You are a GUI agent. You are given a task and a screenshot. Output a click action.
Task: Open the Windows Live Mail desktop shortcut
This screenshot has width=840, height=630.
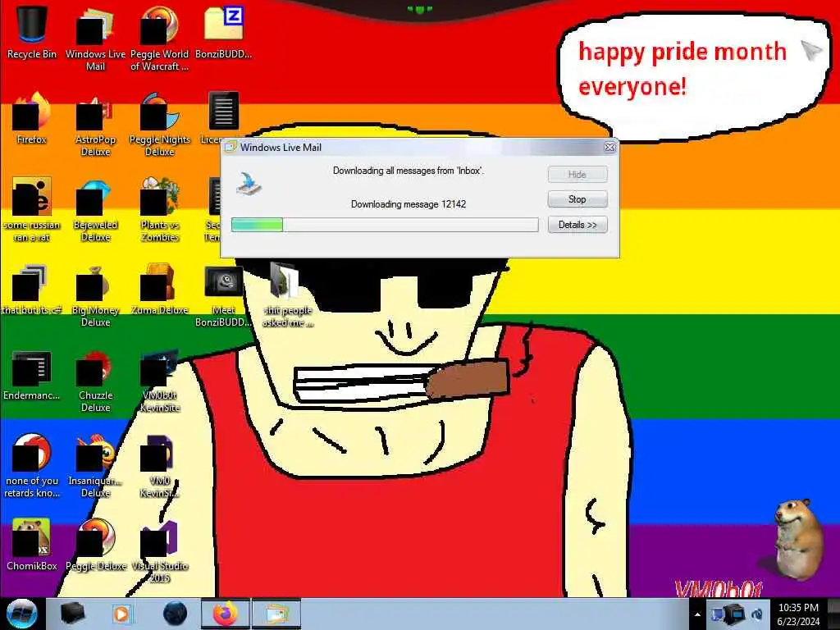95,39
